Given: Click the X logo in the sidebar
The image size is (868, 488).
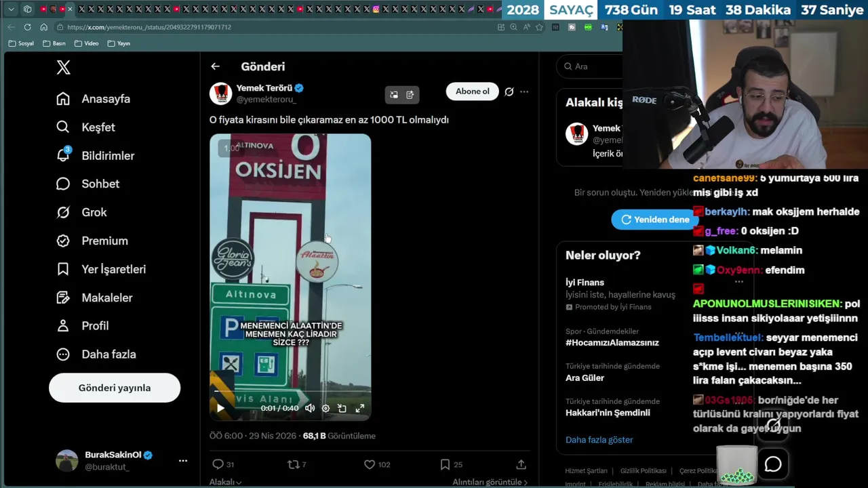Looking at the screenshot, I should 63,67.
